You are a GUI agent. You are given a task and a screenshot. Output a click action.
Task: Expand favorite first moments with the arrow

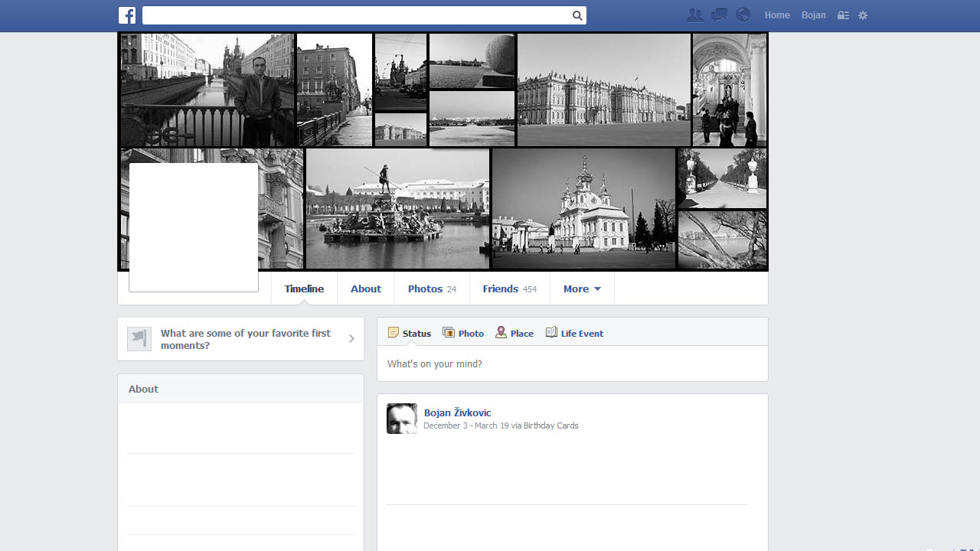tap(351, 339)
